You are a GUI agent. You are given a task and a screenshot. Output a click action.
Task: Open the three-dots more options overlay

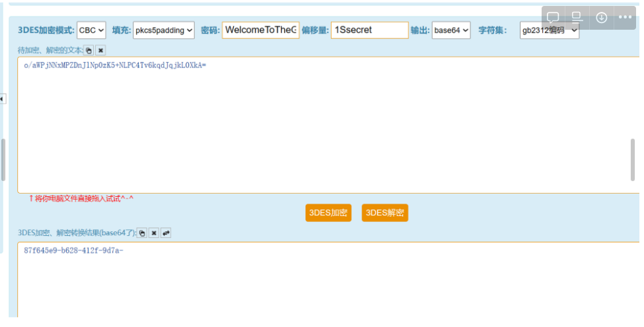point(626,18)
